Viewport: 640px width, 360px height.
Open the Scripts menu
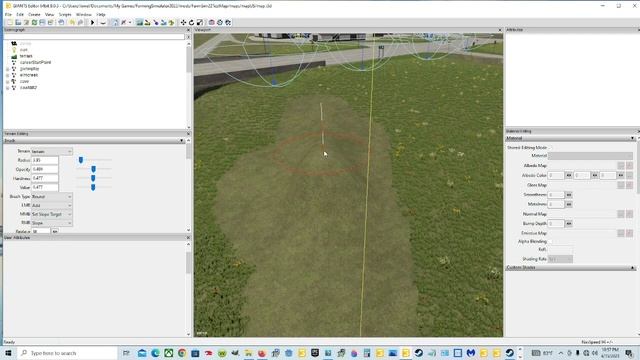tap(65, 14)
